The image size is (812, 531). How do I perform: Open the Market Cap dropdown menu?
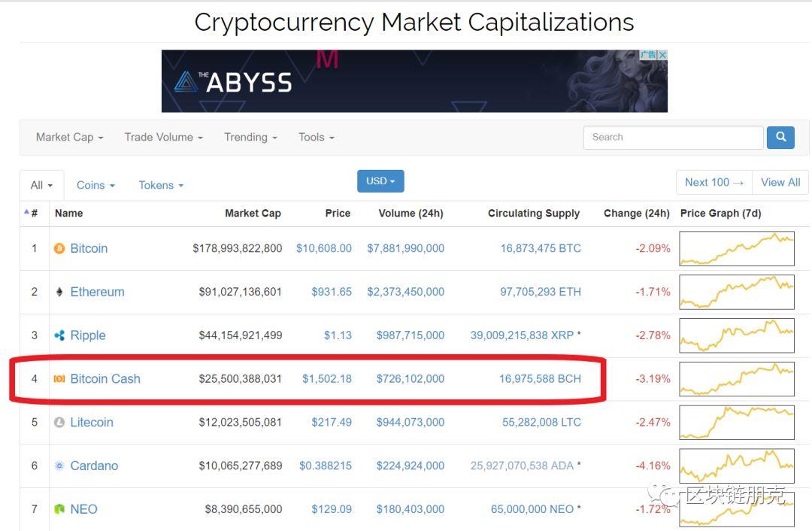(x=69, y=138)
